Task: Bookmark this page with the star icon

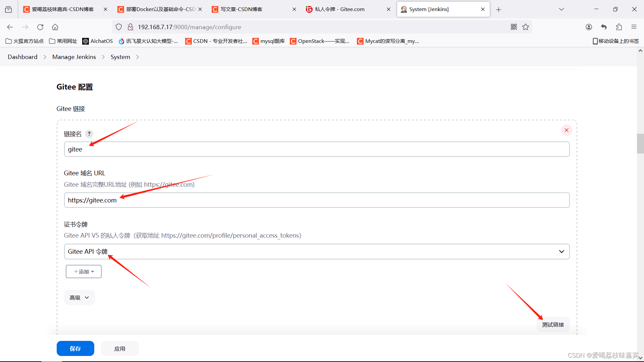Action: tap(526, 27)
